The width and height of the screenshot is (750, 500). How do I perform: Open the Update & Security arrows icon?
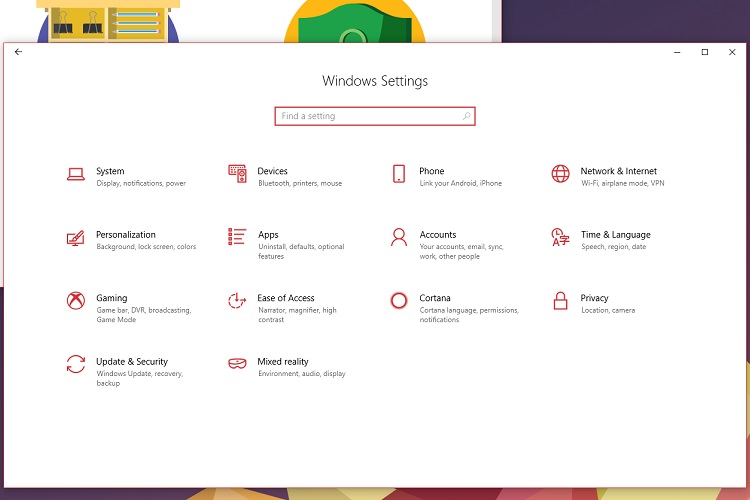coord(76,364)
